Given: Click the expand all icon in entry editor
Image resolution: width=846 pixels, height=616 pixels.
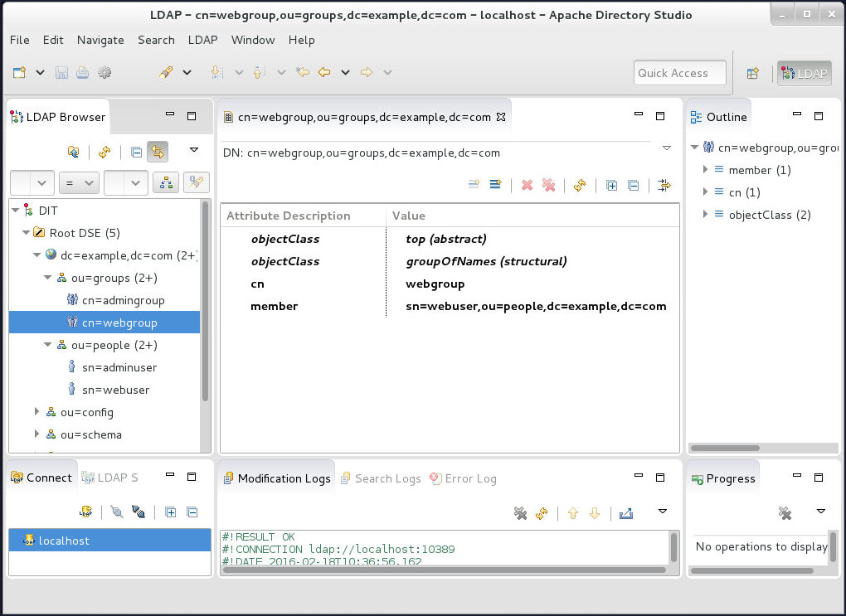Looking at the screenshot, I should tap(612, 185).
